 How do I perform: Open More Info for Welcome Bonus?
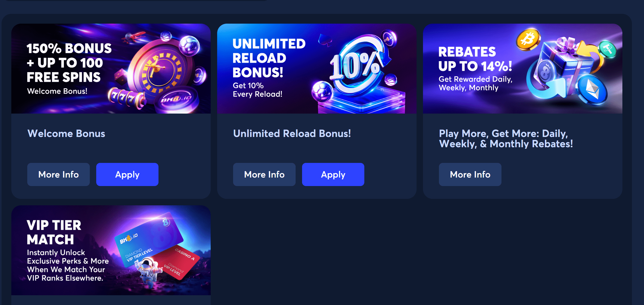coord(58,174)
